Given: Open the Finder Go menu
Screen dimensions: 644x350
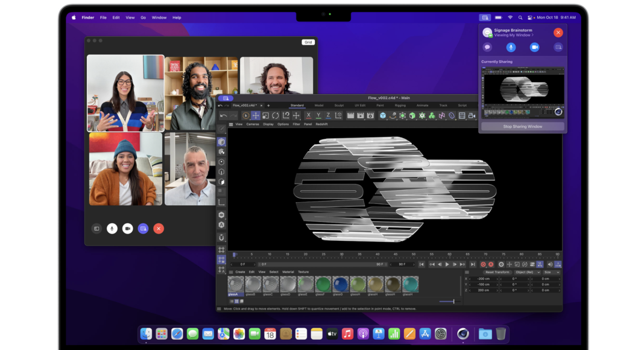Looking at the screenshot, I should (144, 17).
